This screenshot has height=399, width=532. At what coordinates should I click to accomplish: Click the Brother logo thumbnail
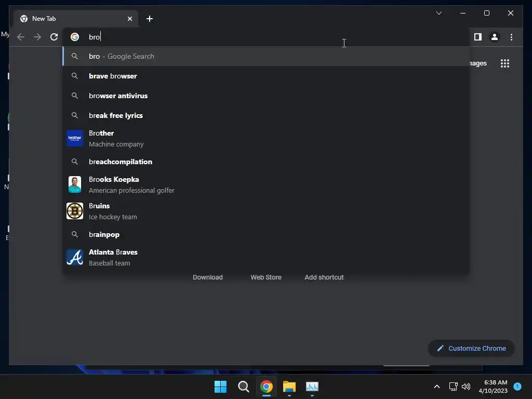(x=75, y=138)
